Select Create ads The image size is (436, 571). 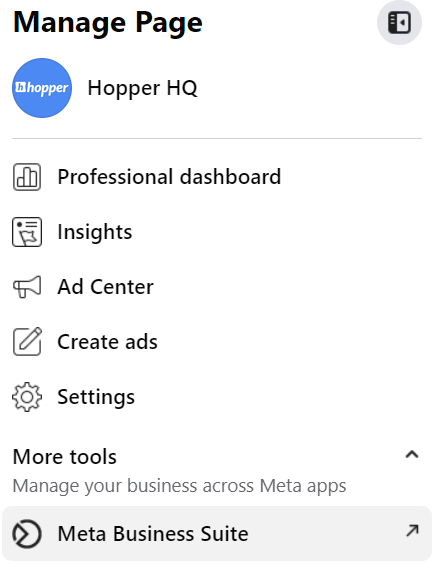[x=107, y=342]
